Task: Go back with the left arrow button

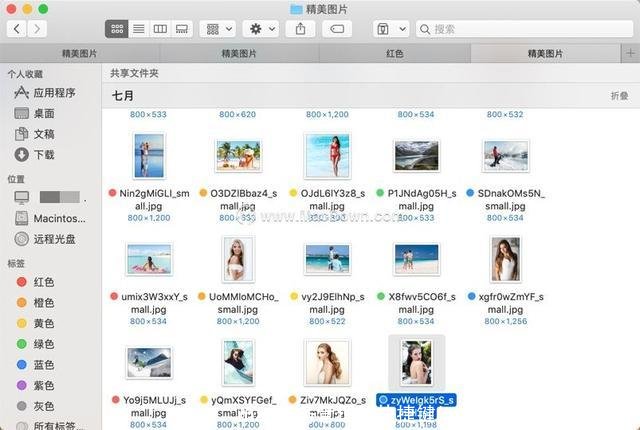Action: pyautogui.click(x=16, y=29)
